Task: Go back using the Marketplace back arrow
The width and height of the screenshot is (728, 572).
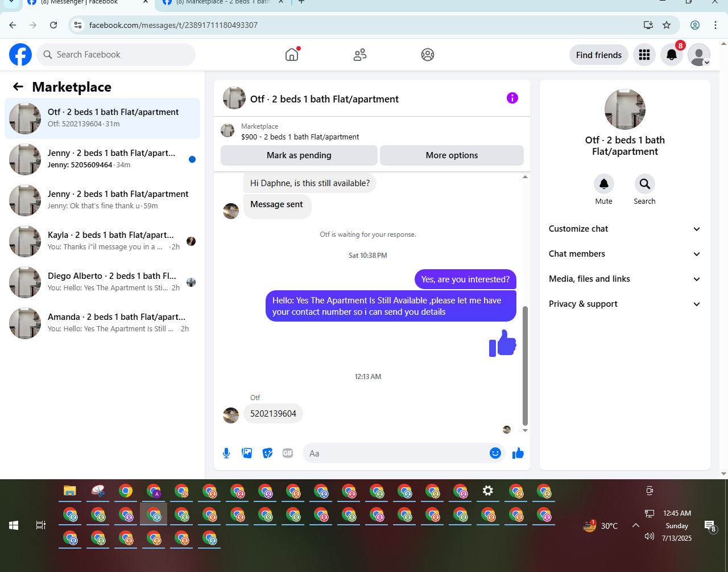Action: 18,87
